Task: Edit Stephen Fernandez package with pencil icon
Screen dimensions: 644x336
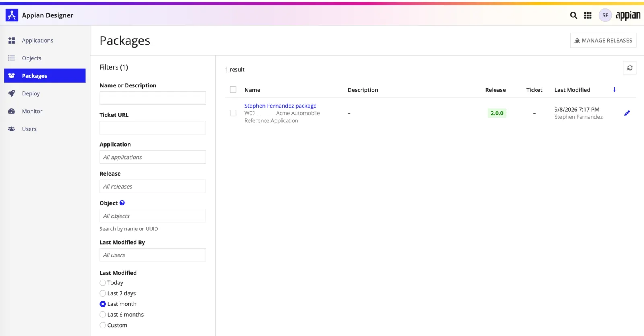Action: coord(627,113)
